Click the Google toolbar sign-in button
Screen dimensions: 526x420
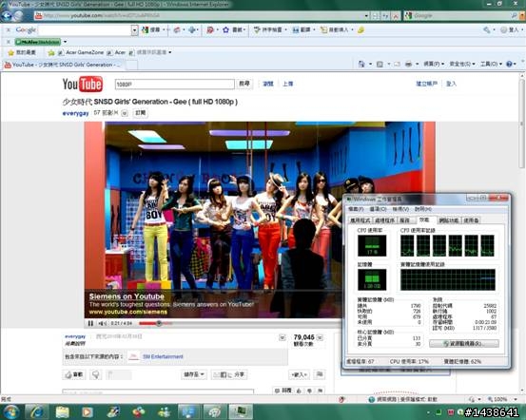510,30
